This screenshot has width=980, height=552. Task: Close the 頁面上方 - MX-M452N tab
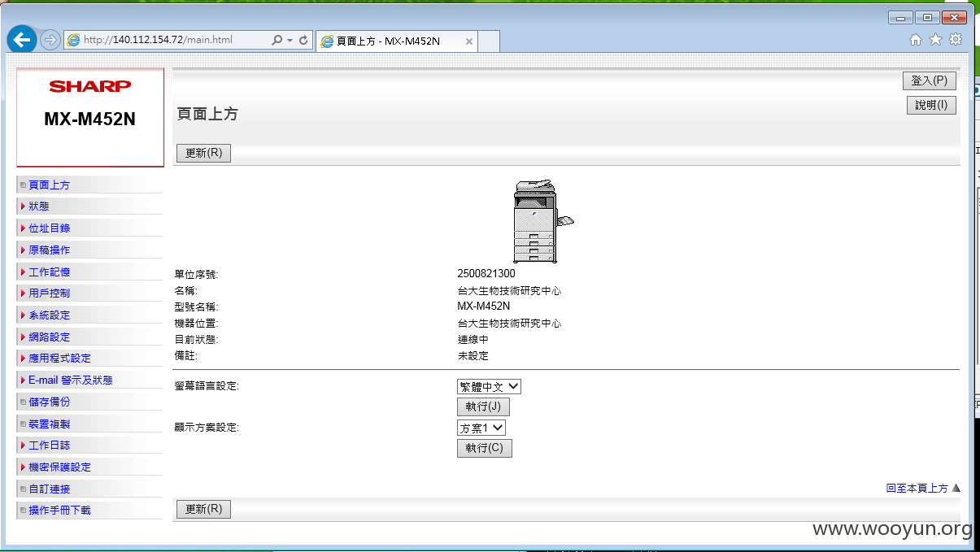[x=469, y=41]
